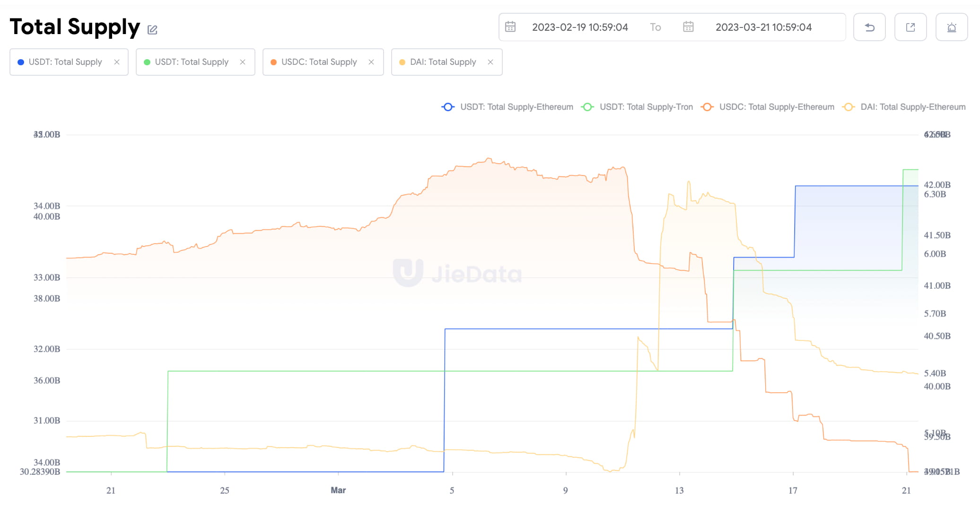Click the undo/reset arrow icon at top right
The image size is (980, 514).
pyautogui.click(x=869, y=27)
